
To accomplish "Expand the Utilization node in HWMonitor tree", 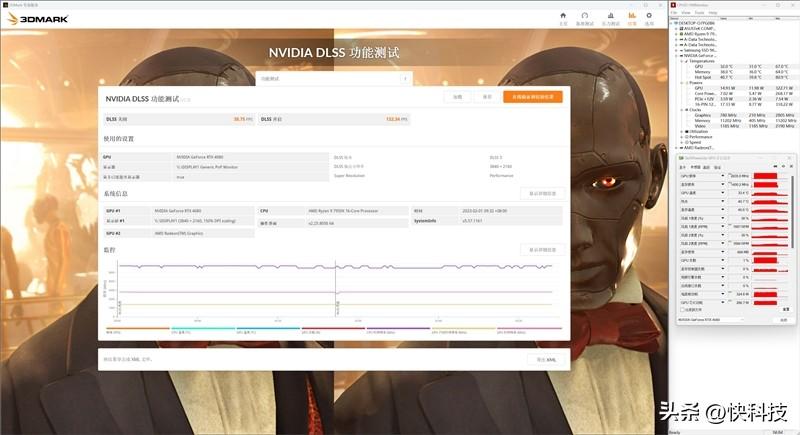I will pos(681,131).
